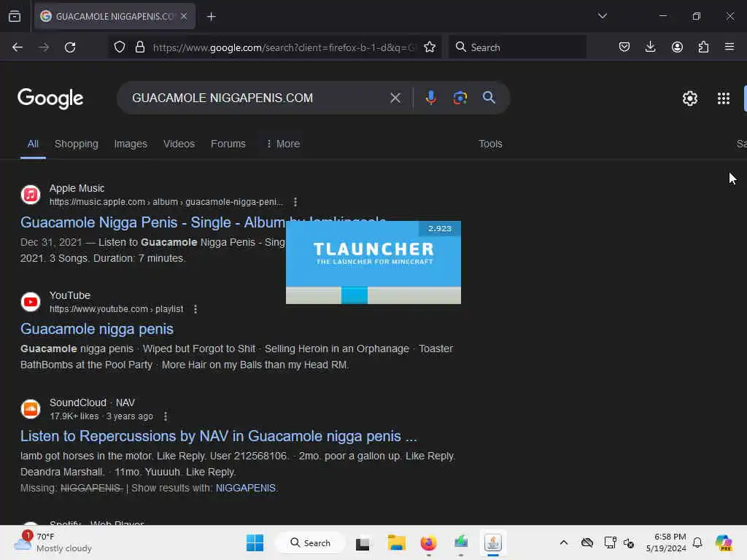Open File Explorer from the taskbar
The height and width of the screenshot is (560, 747).
pos(396,542)
